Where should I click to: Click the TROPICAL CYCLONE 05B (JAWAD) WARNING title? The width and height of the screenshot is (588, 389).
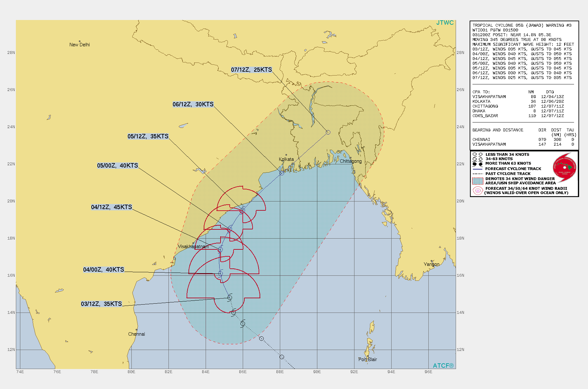point(522,25)
